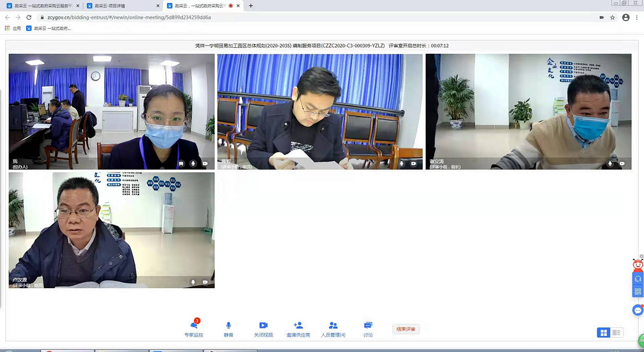
Task: Click camera icon on 谢立涛 video tile
Action: [622, 163]
